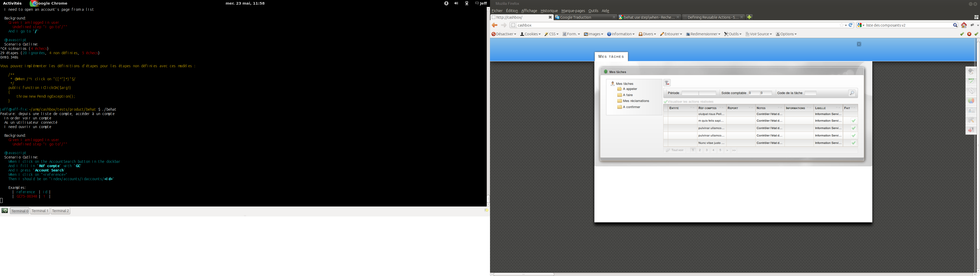Select the Mes tâches page tab
980x276 pixels.
(x=611, y=57)
